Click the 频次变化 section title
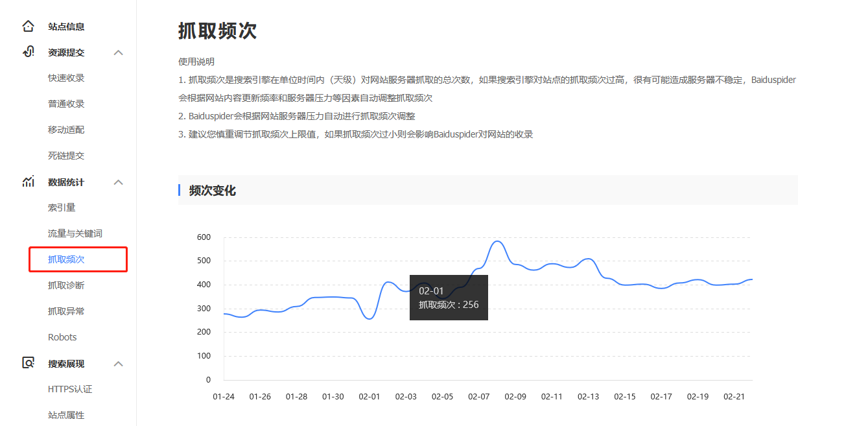868x426 pixels. click(x=213, y=191)
